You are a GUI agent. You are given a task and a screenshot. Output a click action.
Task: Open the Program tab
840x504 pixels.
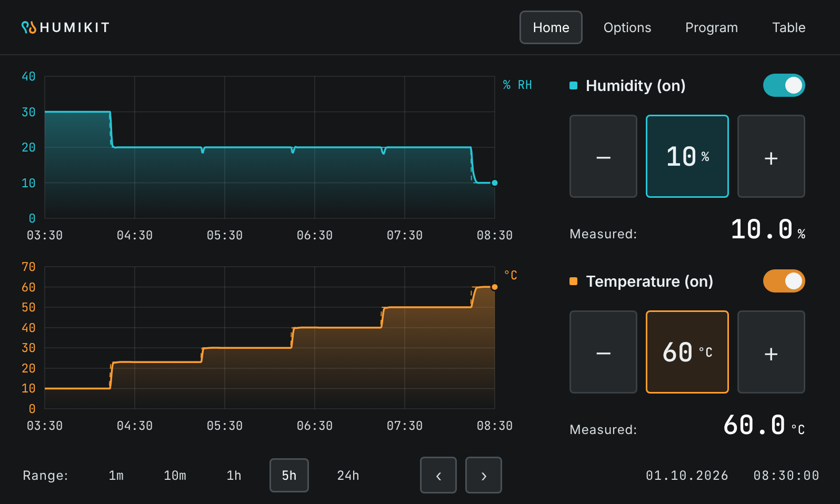coord(712,27)
